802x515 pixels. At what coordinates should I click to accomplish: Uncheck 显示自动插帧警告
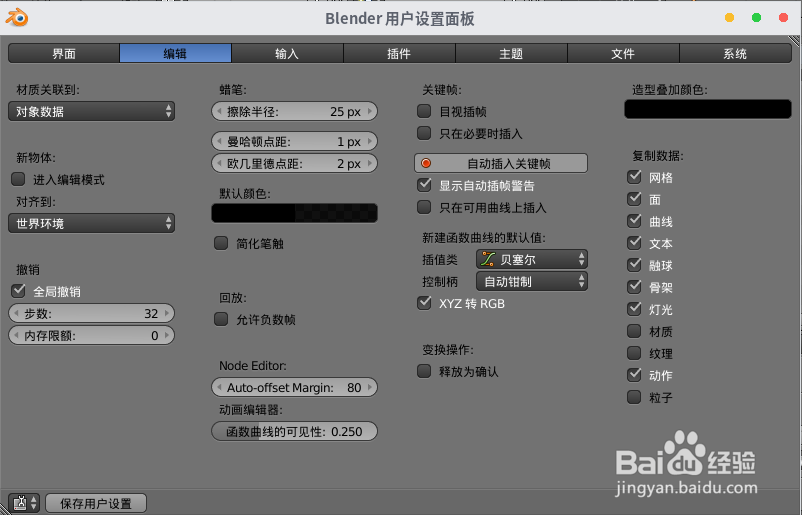pyautogui.click(x=424, y=185)
